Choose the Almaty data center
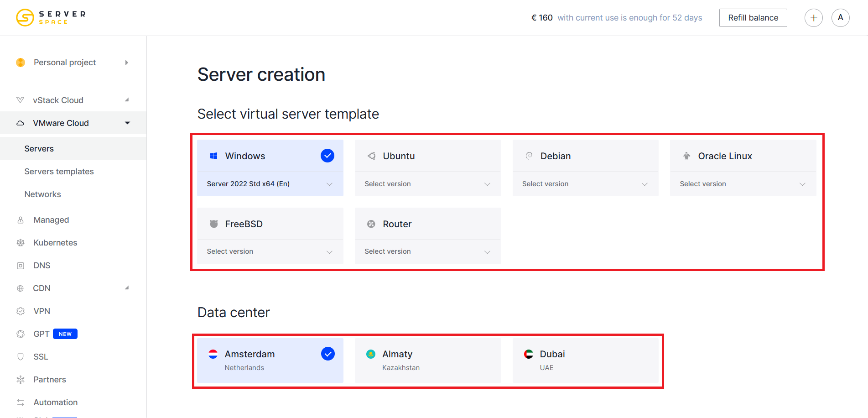The image size is (868, 418). 428,361
